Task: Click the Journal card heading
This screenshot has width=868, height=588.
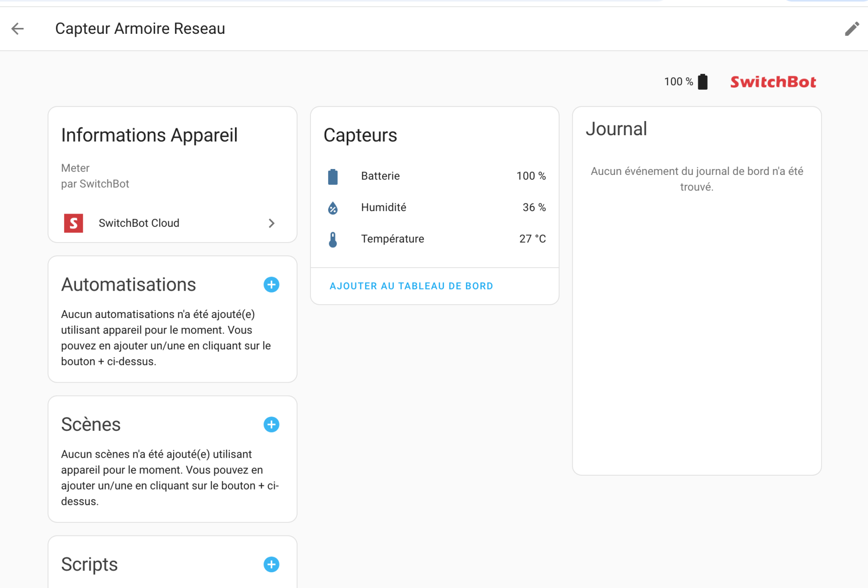Action: click(616, 129)
